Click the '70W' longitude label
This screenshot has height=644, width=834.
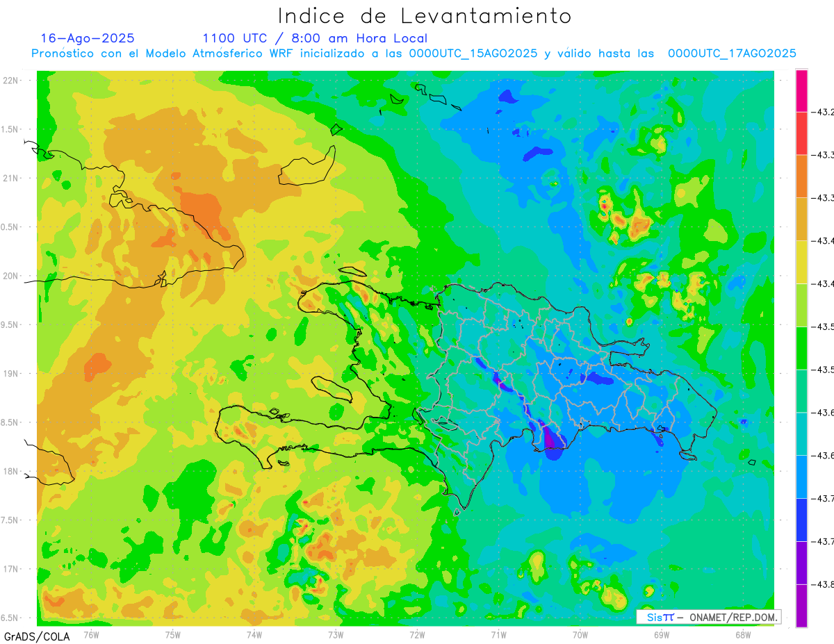(580, 634)
